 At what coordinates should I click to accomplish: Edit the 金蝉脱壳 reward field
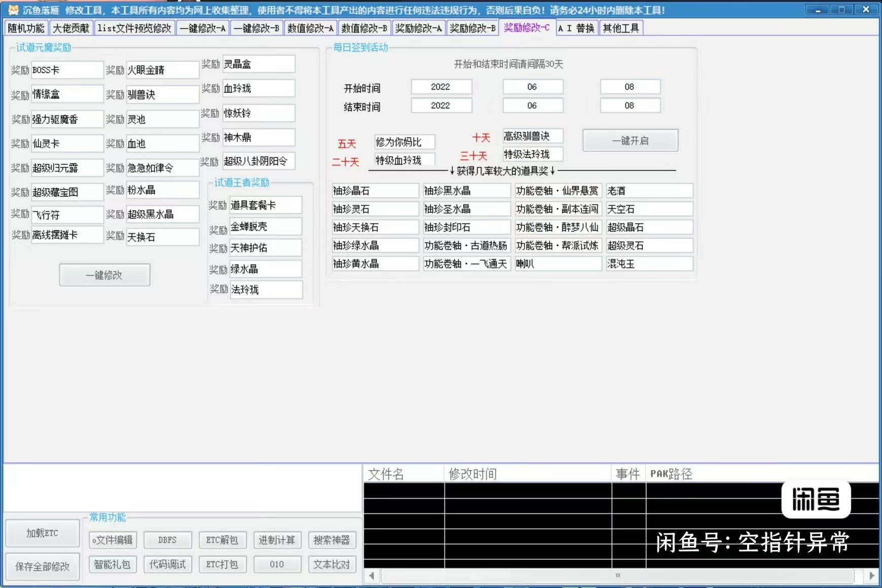tap(266, 227)
